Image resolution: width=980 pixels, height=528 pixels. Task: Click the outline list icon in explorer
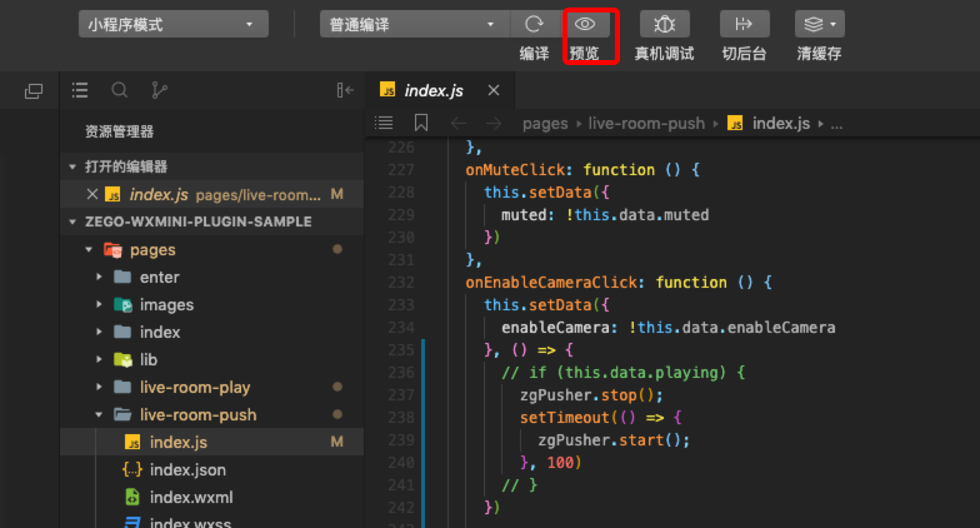(80, 91)
